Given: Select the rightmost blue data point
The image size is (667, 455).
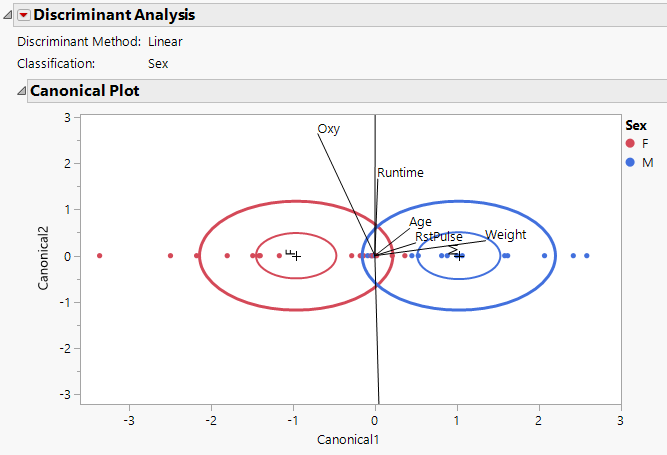Looking at the screenshot, I should tap(587, 256).
